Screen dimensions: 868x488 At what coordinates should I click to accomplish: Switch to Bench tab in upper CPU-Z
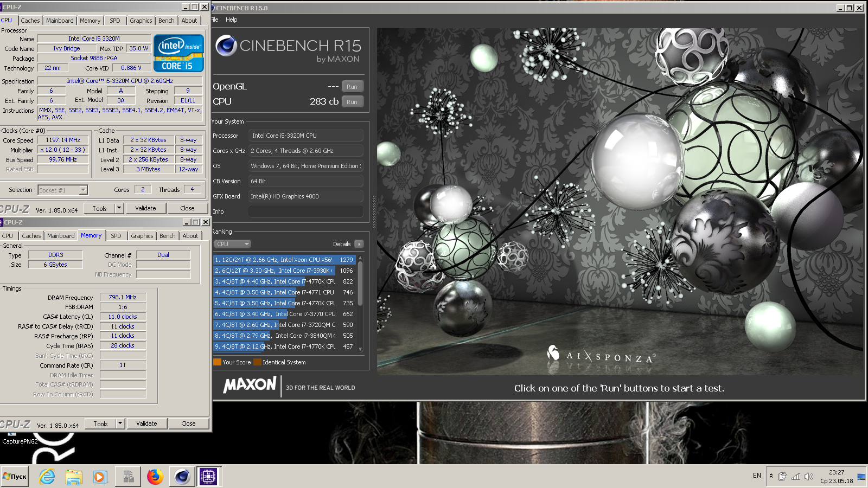tap(167, 21)
